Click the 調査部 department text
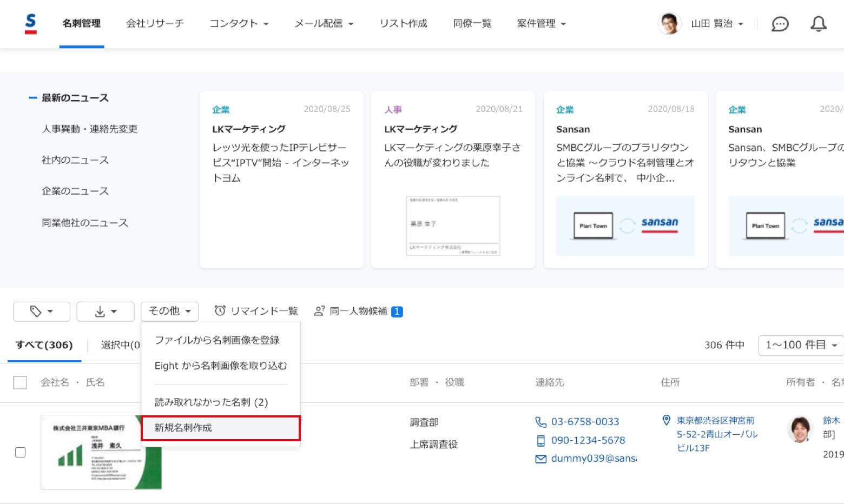The height and width of the screenshot is (504, 844). [x=424, y=422]
